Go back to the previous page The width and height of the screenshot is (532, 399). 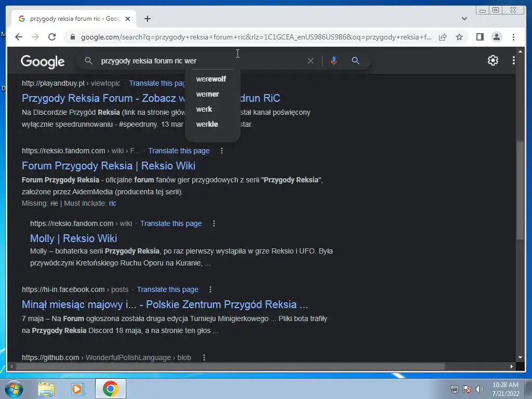(x=19, y=37)
